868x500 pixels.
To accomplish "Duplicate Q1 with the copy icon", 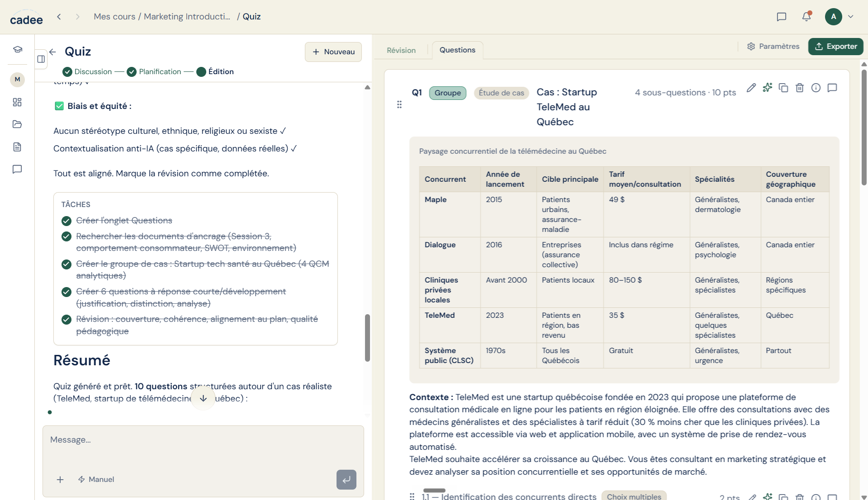I will pos(783,88).
